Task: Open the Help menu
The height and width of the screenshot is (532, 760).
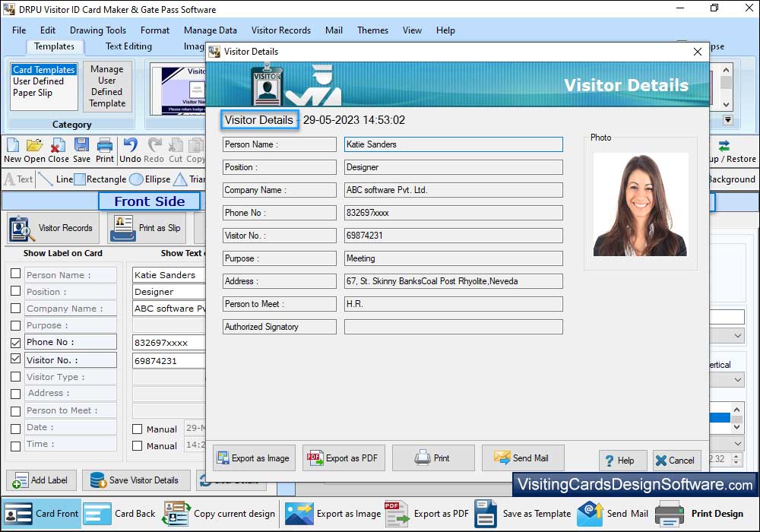Action: click(445, 30)
